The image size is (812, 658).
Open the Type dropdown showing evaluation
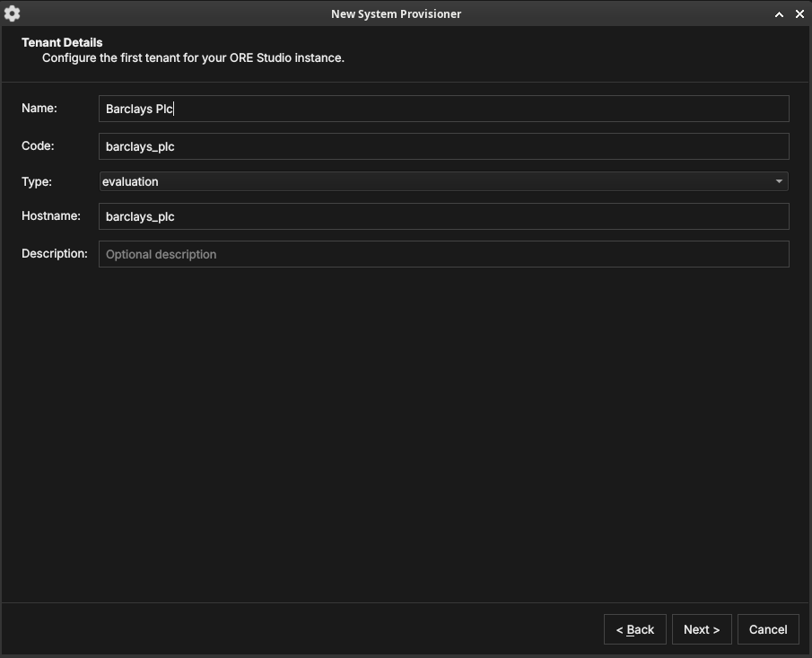click(444, 181)
